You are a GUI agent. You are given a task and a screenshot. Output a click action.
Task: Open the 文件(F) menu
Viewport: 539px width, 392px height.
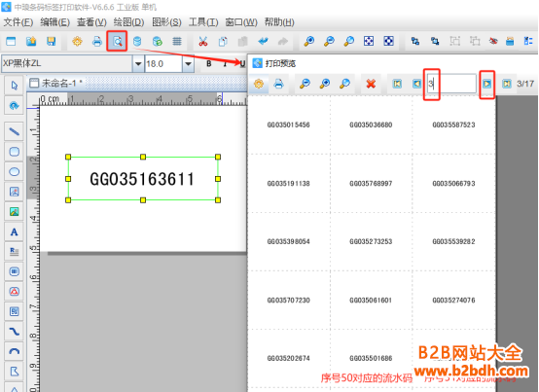(18, 22)
